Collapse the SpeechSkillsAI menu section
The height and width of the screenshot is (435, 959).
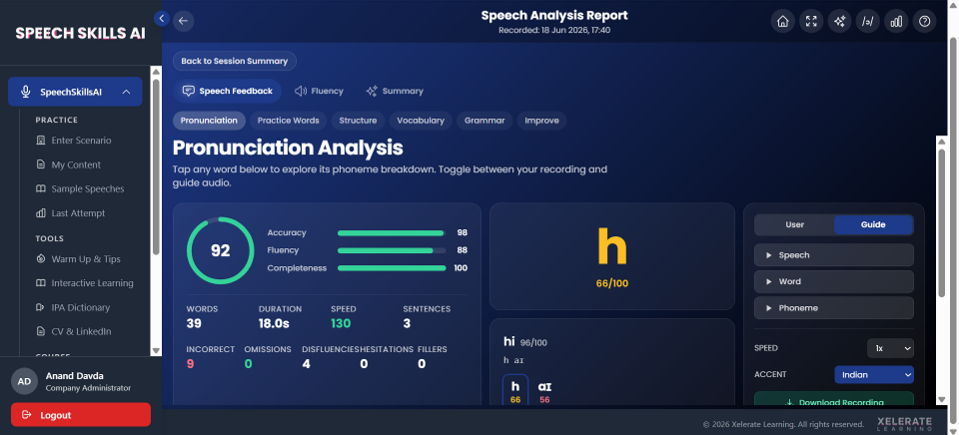point(127,92)
